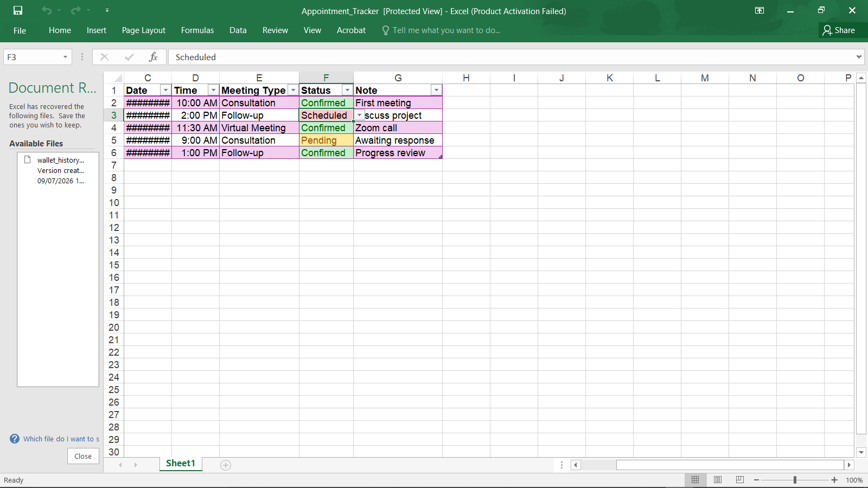Click the Awaiting response note cell
The width and height of the screenshot is (868, 488).
pos(398,140)
